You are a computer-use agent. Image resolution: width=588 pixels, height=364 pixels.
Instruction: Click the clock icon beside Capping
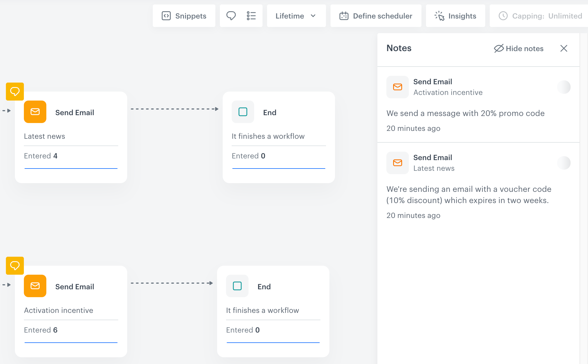[503, 16]
